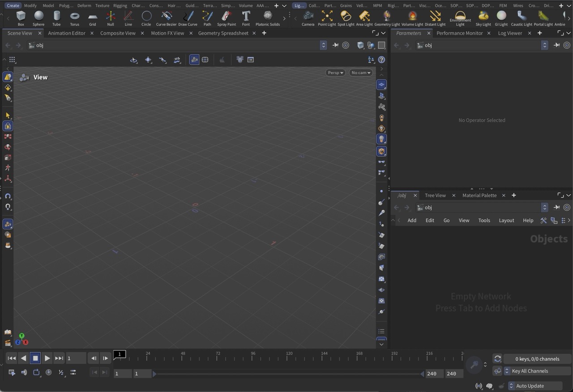Add a Volume Light

412,18
